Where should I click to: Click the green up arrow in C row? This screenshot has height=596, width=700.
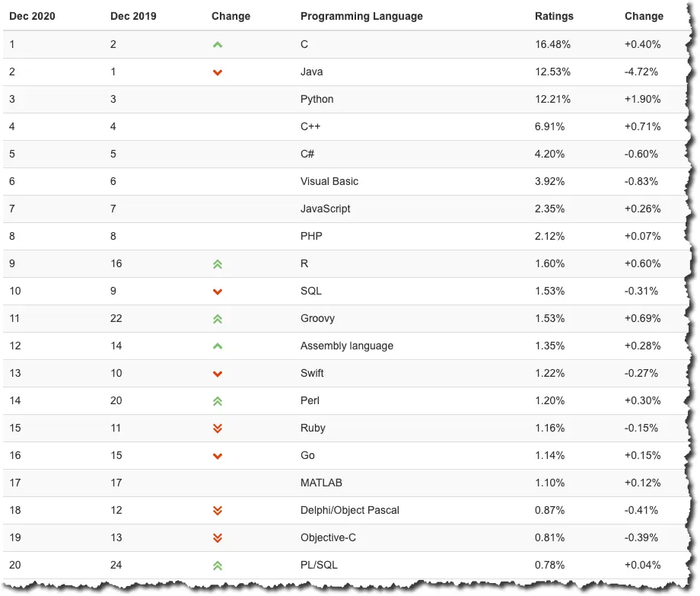tap(218, 45)
